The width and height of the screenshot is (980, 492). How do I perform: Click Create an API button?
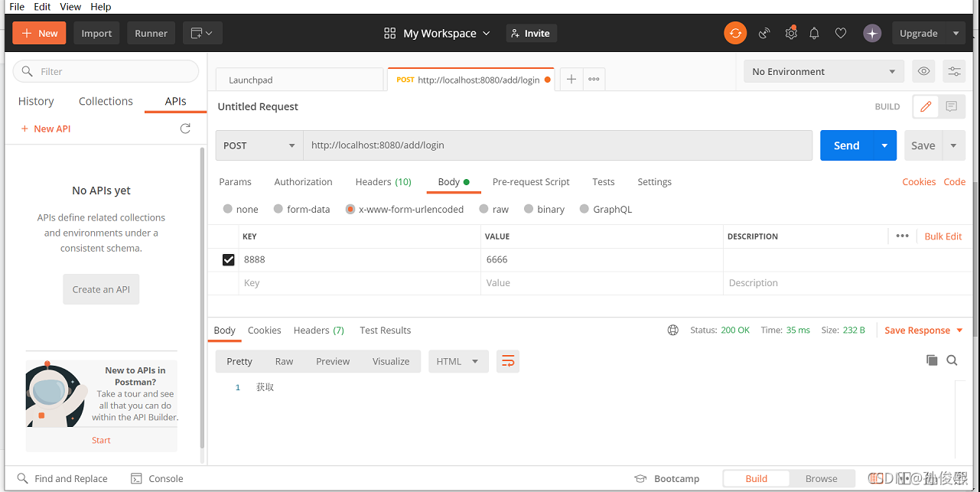coord(101,289)
